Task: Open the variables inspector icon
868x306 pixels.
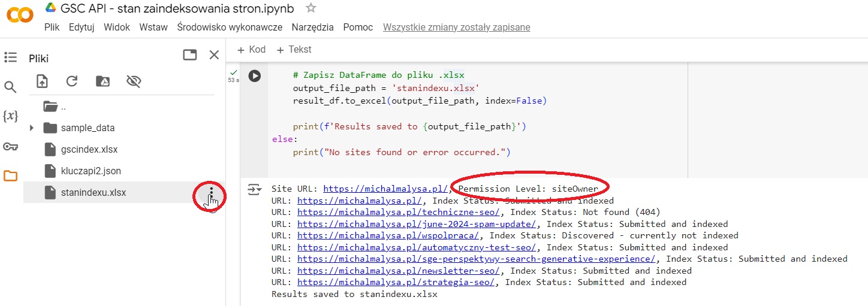Action: click(x=10, y=116)
